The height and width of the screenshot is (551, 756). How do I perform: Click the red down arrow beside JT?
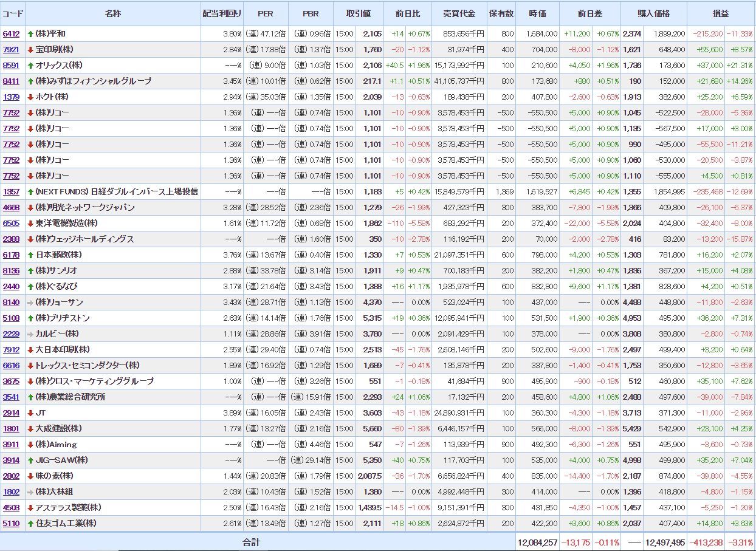click(30, 413)
